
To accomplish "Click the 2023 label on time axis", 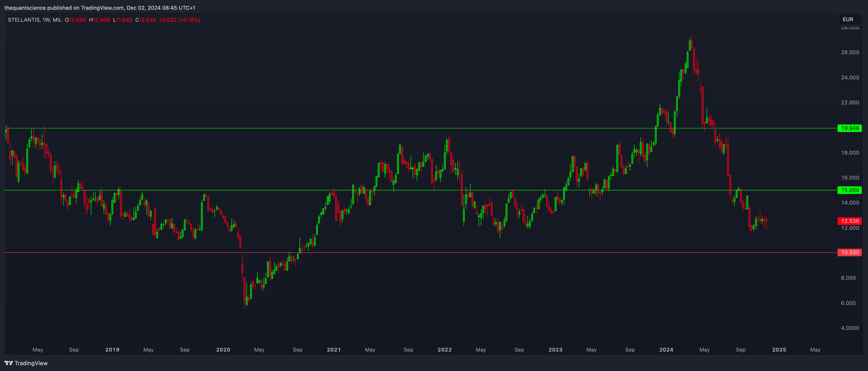I will (x=555, y=350).
